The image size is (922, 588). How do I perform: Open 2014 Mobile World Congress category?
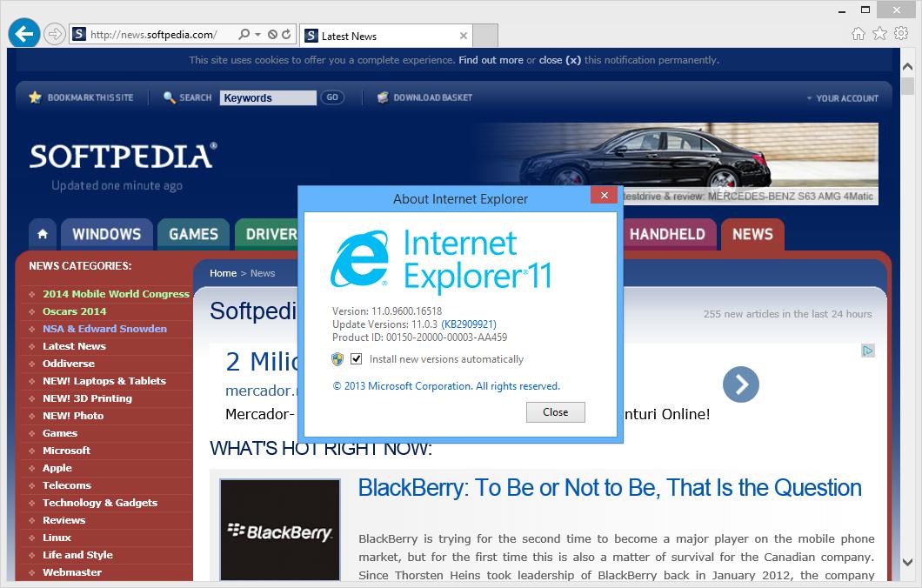pos(116,294)
